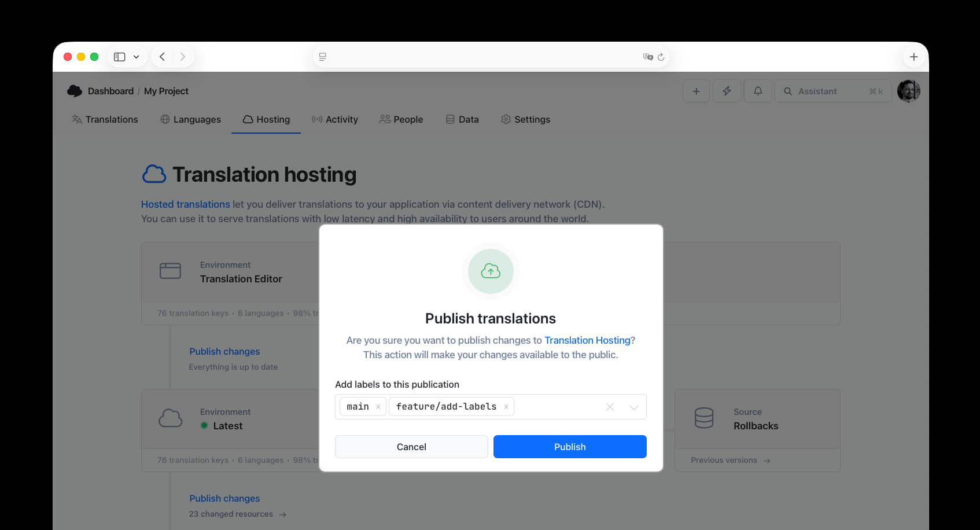980x530 pixels.
Task: Open the Activity tab
Action: click(x=335, y=119)
